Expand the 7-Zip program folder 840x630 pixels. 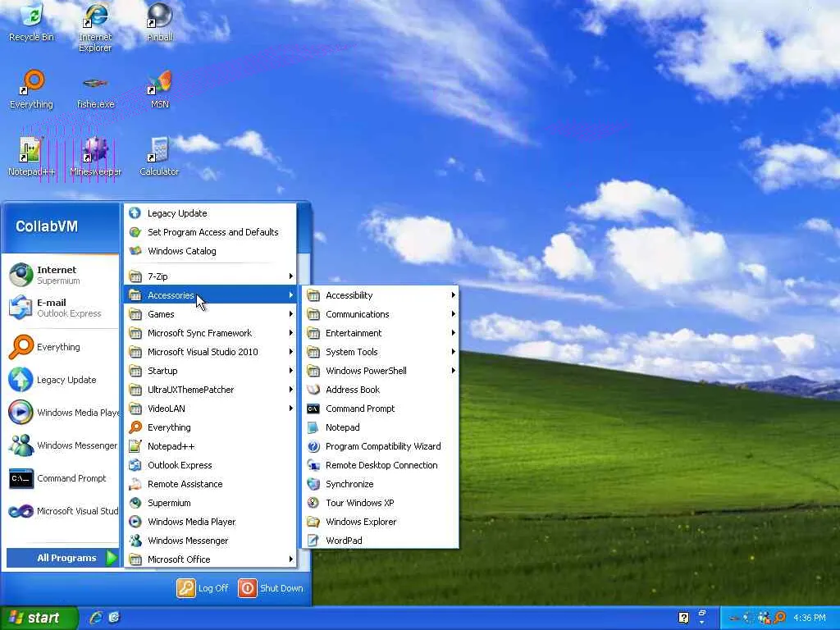(x=210, y=276)
